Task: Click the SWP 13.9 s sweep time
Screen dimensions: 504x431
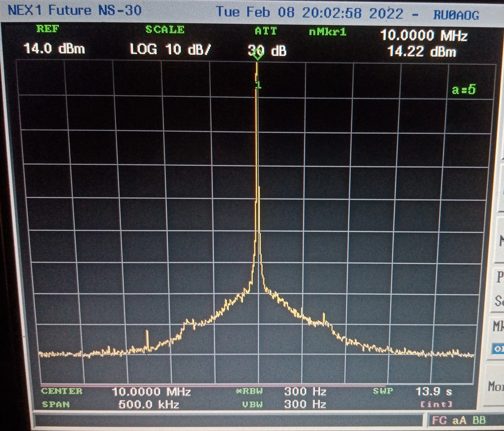Action: 434,392
